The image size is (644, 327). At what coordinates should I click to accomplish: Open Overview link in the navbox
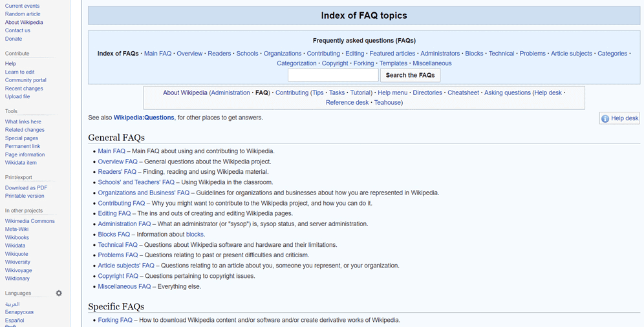coord(189,54)
